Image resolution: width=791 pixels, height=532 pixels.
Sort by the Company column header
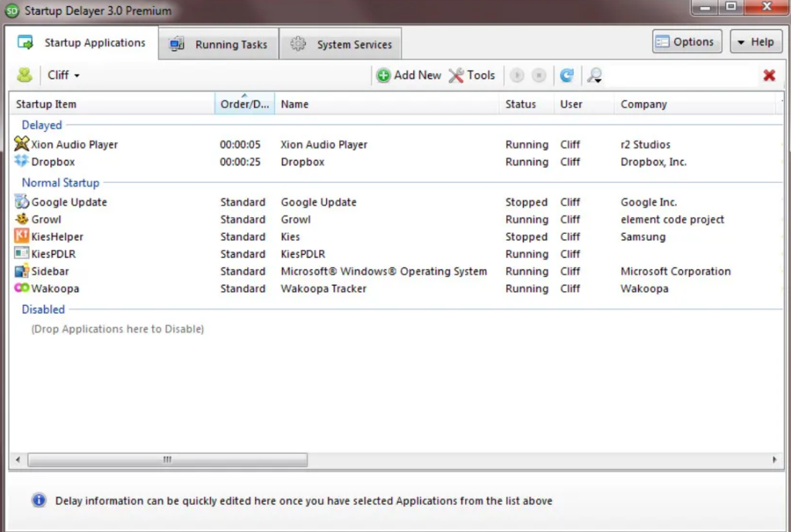pos(695,104)
